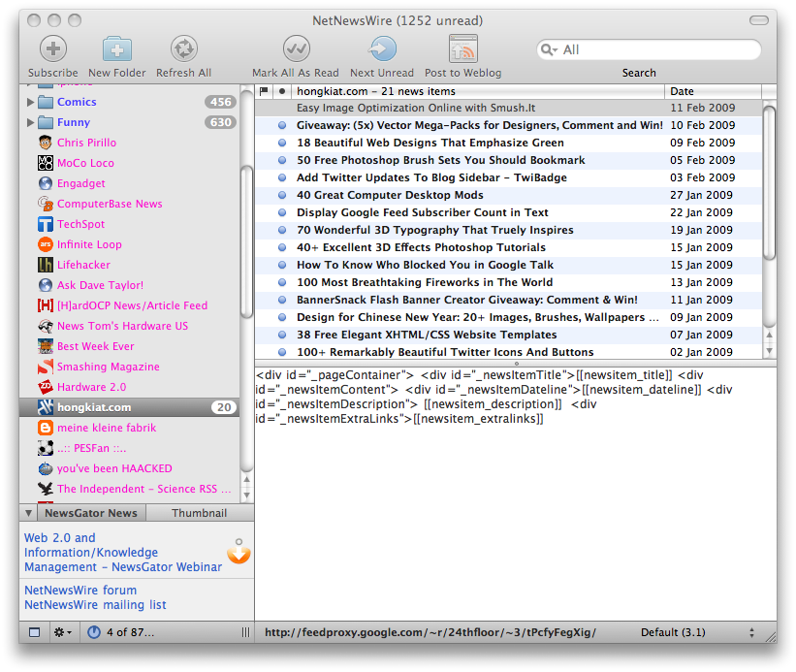796x672 pixels.
Task: Switch to the NewsGator News tab
Action: [x=91, y=513]
